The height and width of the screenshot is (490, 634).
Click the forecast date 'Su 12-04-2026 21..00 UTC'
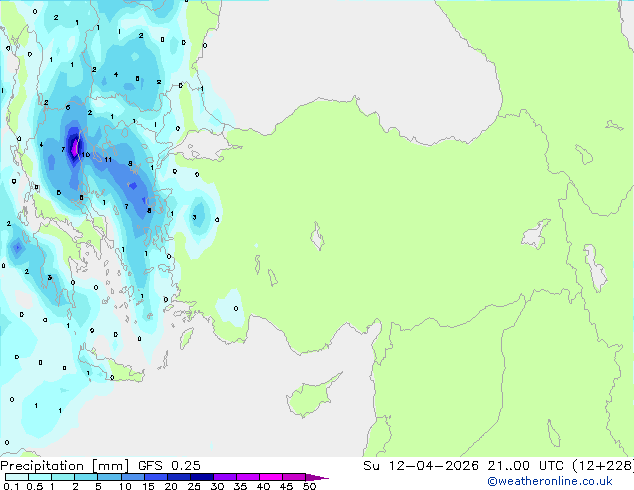[x=463, y=466]
